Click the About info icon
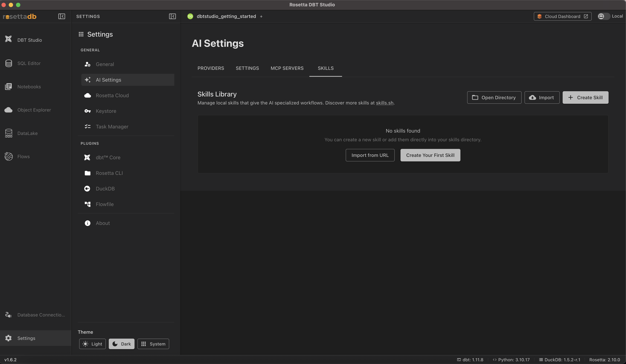The image size is (626, 364). tap(88, 223)
